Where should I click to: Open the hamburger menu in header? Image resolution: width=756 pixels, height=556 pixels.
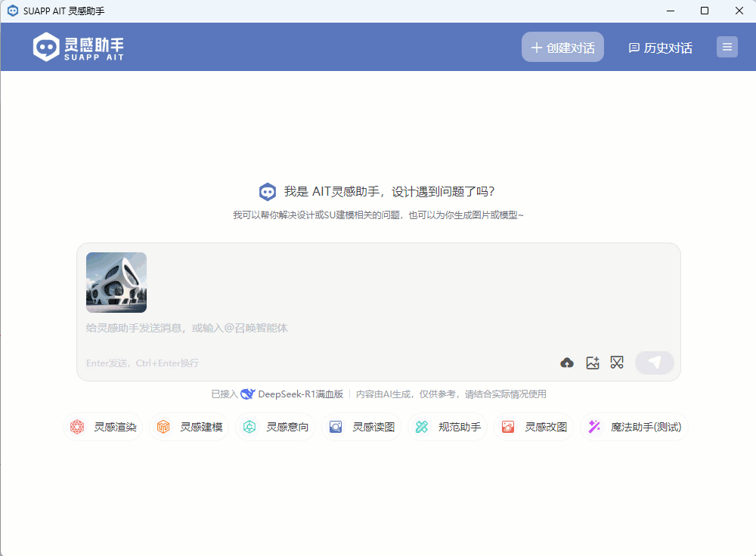point(727,48)
